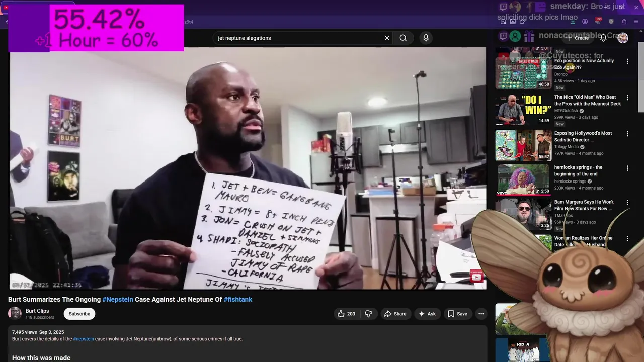
Task: Save video to a playlist
Action: coord(457,314)
